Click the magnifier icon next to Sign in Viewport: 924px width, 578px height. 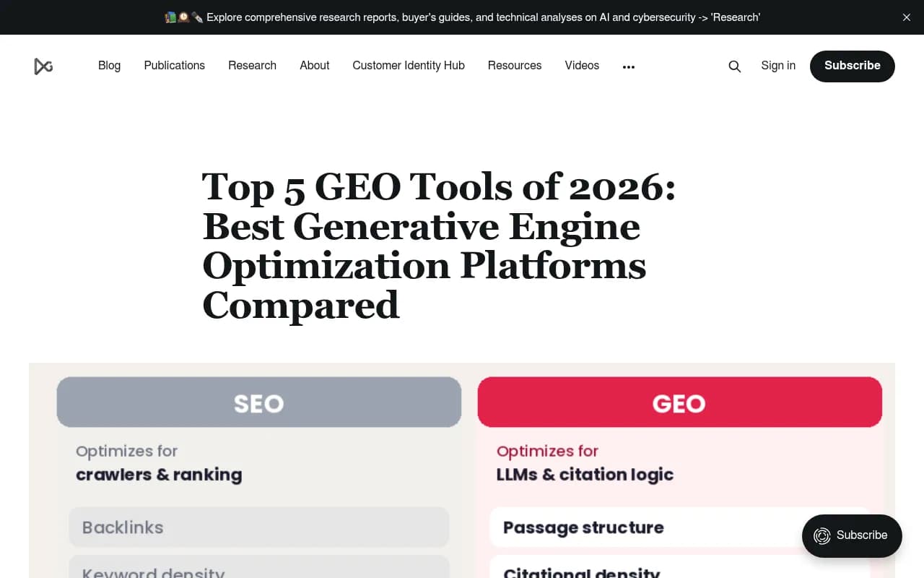coord(734,66)
